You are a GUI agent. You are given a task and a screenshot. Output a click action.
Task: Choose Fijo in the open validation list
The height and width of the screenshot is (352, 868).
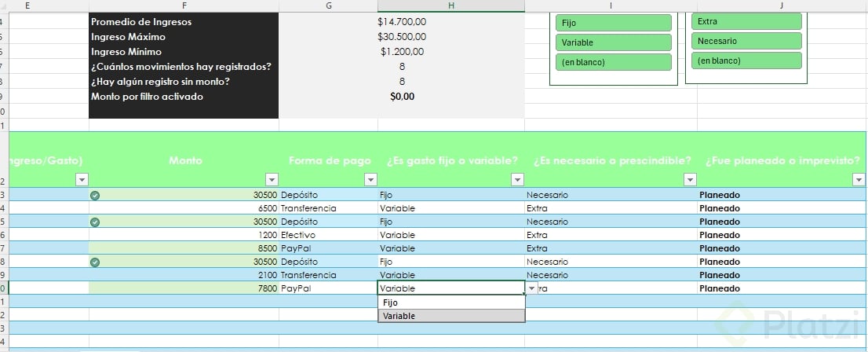pos(451,302)
